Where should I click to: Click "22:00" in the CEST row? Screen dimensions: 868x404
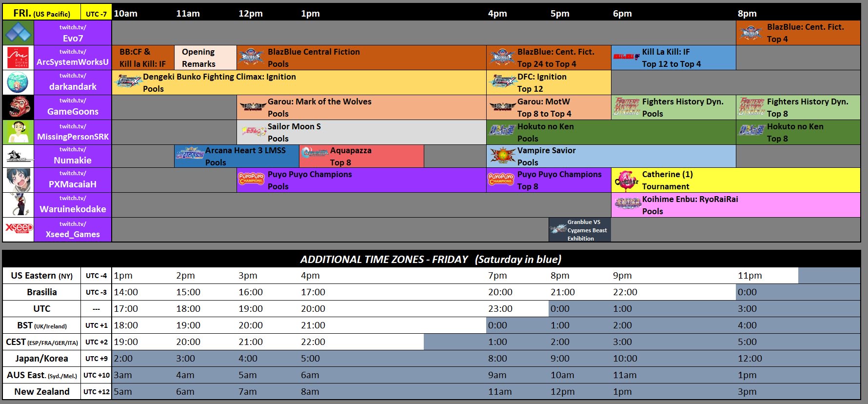tap(313, 342)
